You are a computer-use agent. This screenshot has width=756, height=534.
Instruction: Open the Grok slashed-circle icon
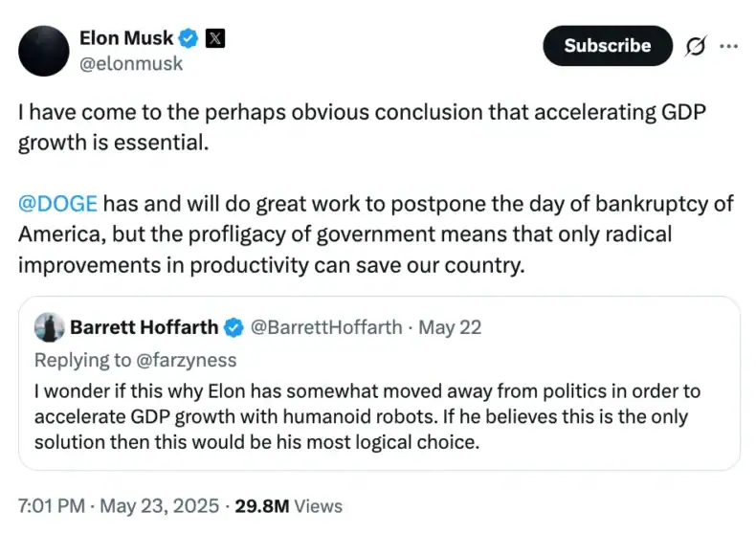pyautogui.click(x=696, y=46)
